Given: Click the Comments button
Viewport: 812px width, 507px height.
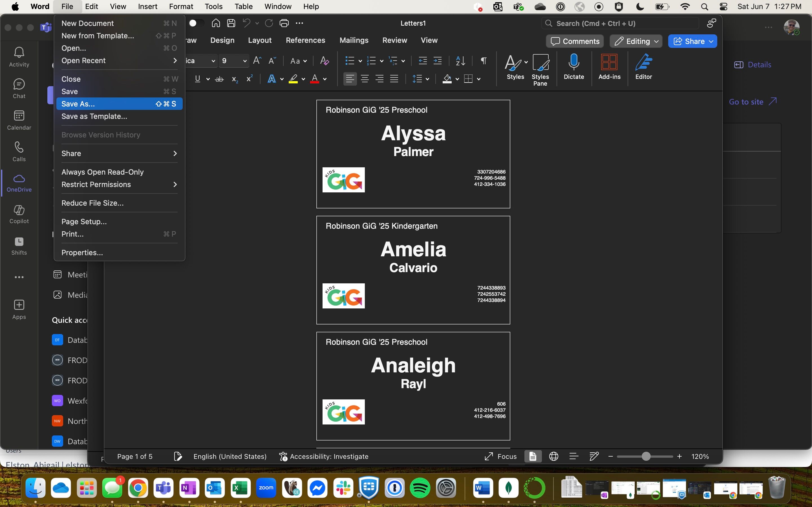Looking at the screenshot, I should click(575, 41).
